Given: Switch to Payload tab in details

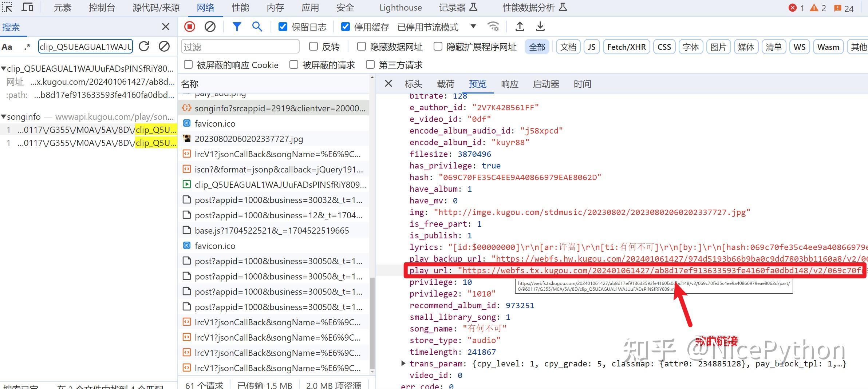Looking at the screenshot, I should point(446,84).
